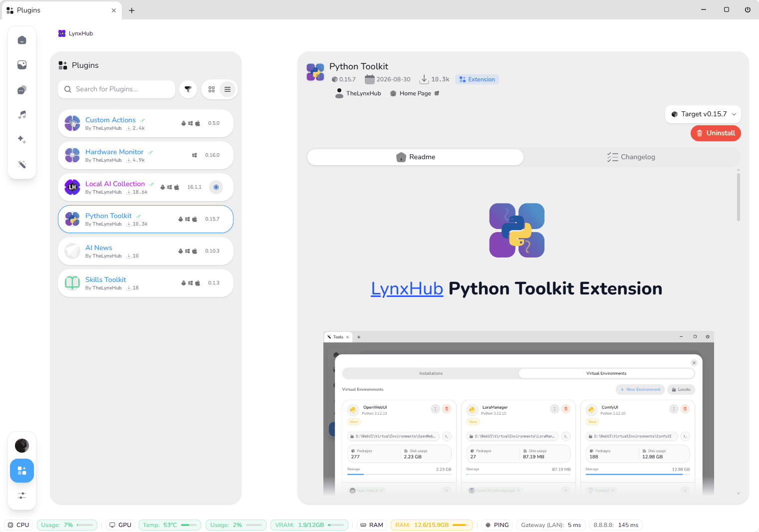Image resolution: width=759 pixels, height=532 pixels.
Task: Focus the Search for Plugins field
Action: (117, 89)
